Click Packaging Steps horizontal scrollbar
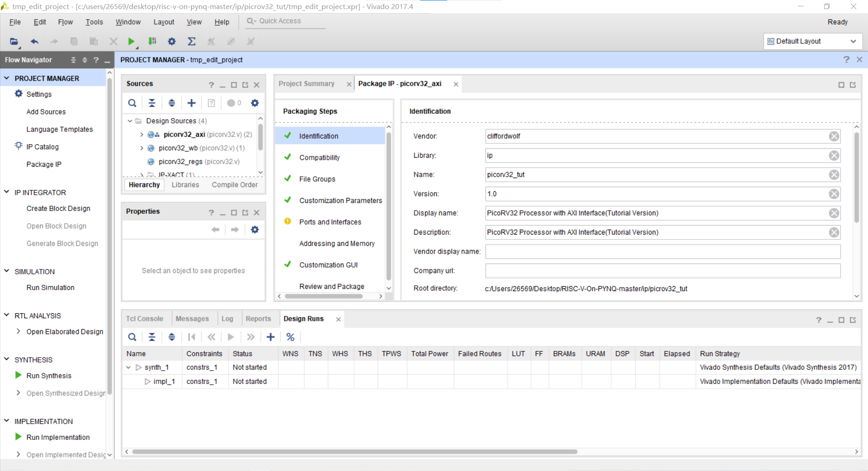The height and width of the screenshot is (471, 868). (x=324, y=297)
